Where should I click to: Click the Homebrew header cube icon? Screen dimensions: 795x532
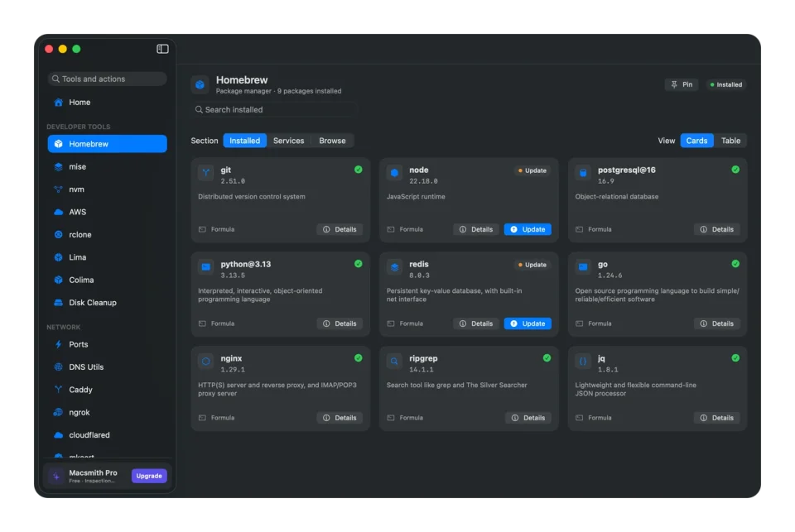point(200,84)
